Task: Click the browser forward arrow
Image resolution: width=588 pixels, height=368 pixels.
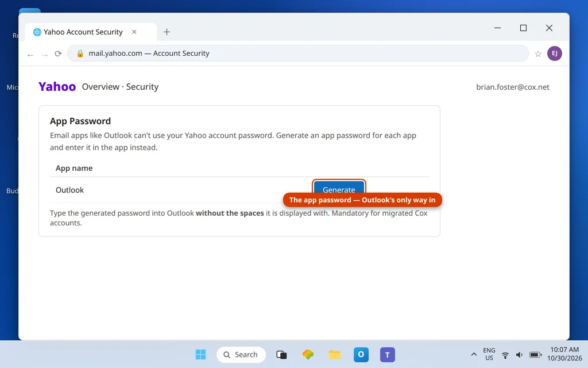Action: 45,55
